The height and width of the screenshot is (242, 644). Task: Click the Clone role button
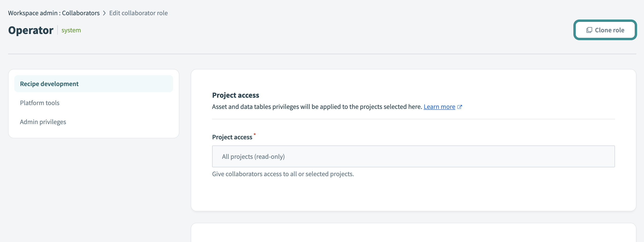coord(605,30)
